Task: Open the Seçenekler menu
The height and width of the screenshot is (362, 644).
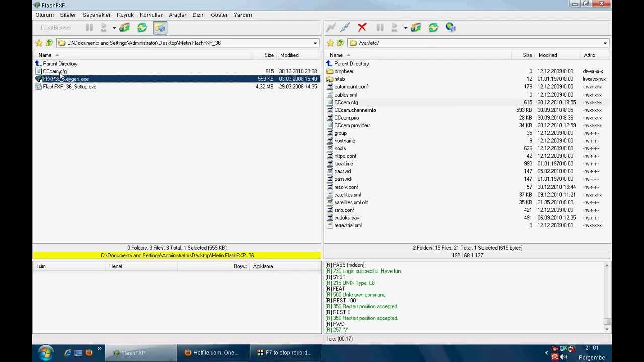Action: 96,15
